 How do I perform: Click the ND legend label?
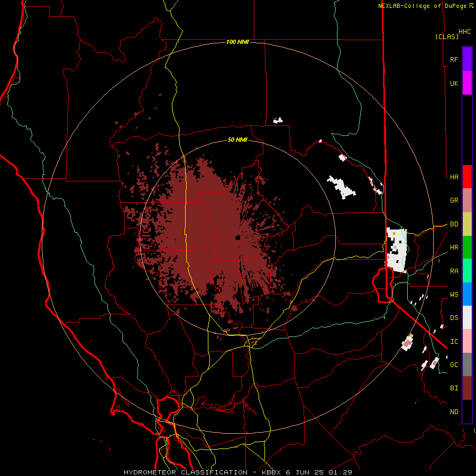(x=454, y=412)
